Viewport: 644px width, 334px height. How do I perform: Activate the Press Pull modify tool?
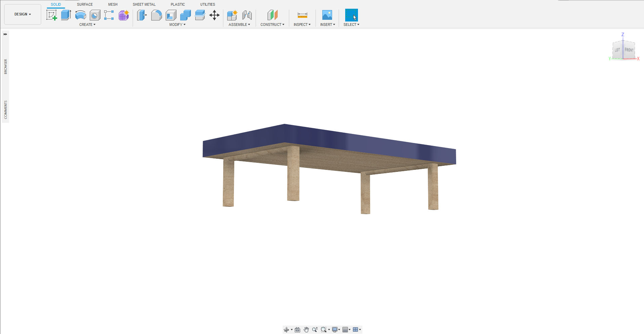[x=142, y=15]
